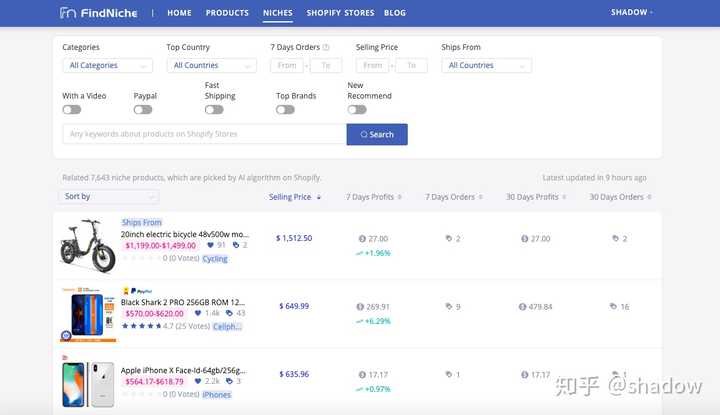Image resolution: width=720 pixels, height=415 pixels.
Task: Click the 7 Days Orders help icon
Action: tap(326, 47)
